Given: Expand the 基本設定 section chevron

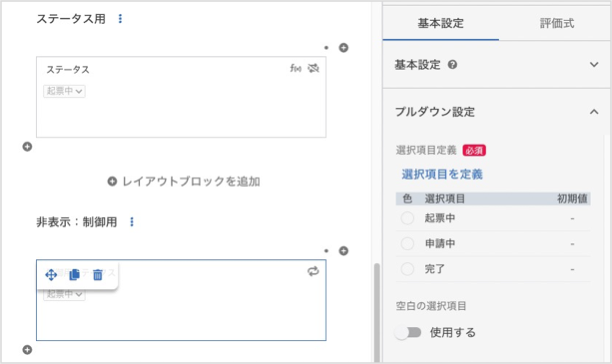Looking at the screenshot, I should pyautogui.click(x=594, y=65).
